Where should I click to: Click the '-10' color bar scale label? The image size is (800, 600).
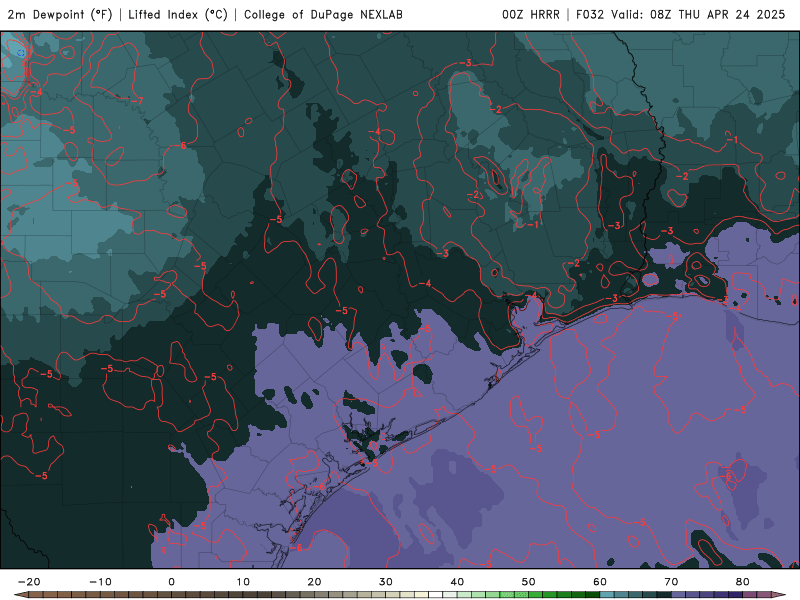tap(100, 582)
